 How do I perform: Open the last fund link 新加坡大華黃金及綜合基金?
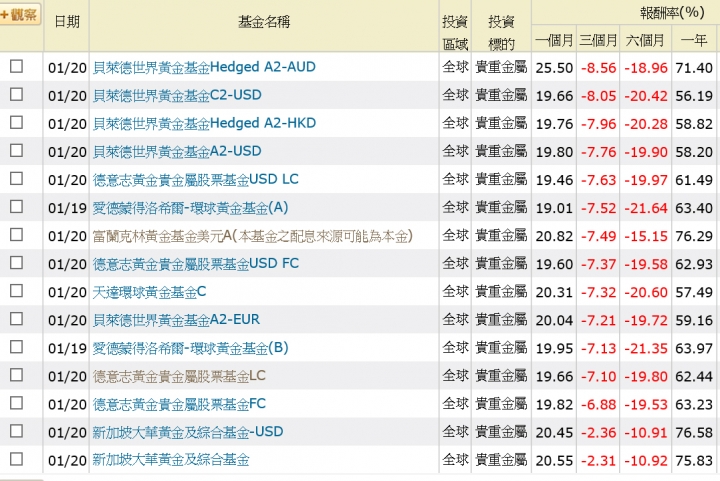tap(171, 460)
